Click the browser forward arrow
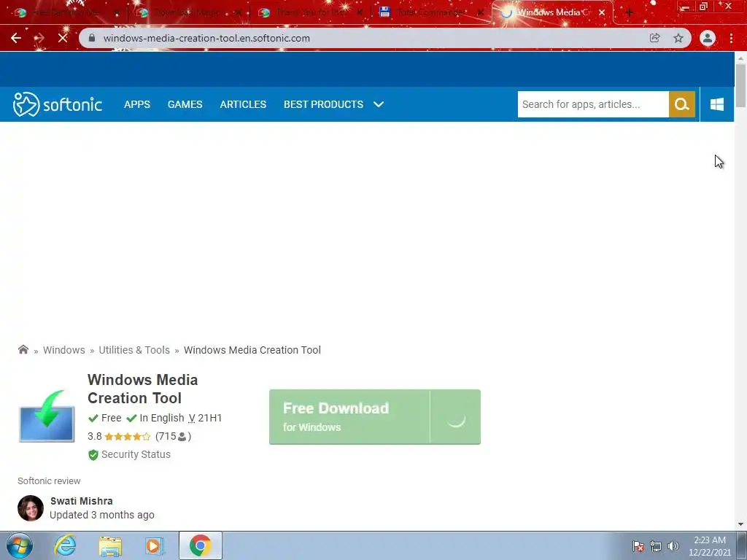 coord(39,38)
